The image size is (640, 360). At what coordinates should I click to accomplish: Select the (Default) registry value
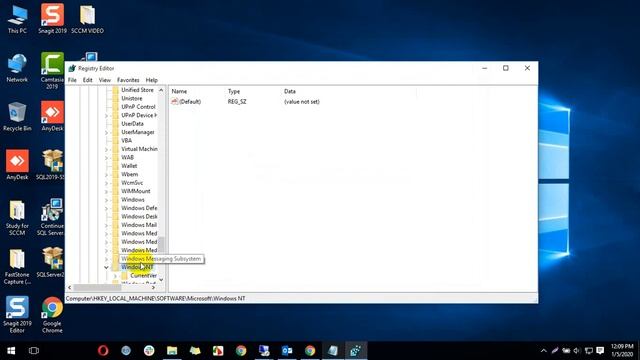tap(190, 102)
